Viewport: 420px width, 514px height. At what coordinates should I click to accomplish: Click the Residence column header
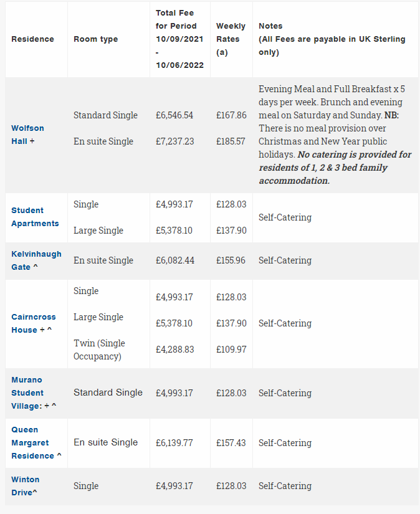[x=32, y=39]
